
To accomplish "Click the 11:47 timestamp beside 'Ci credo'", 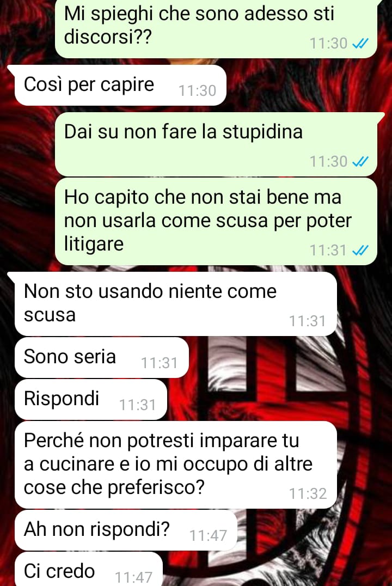I will pos(134,577).
